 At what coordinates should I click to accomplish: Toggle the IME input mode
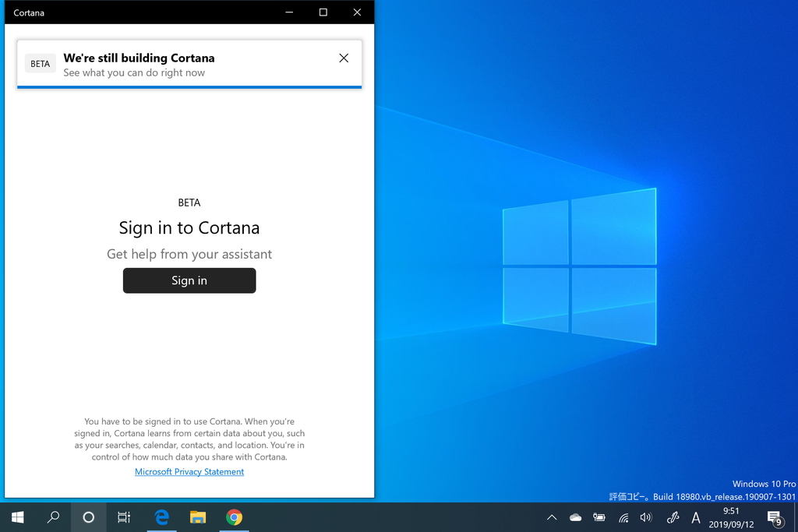click(x=696, y=517)
